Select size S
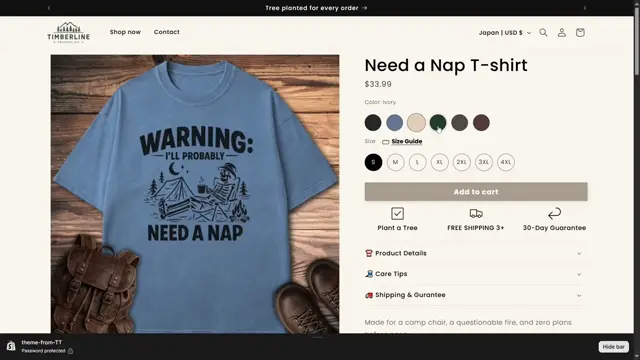 tap(373, 162)
